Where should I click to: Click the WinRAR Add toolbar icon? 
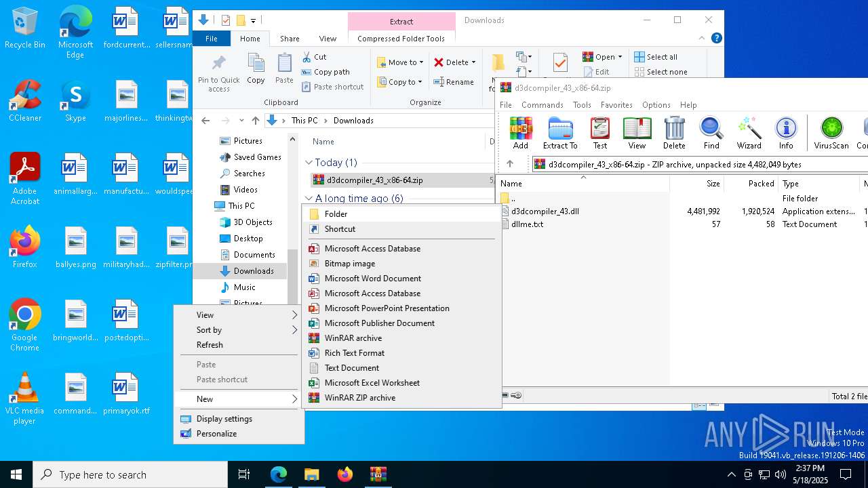(x=521, y=133)
